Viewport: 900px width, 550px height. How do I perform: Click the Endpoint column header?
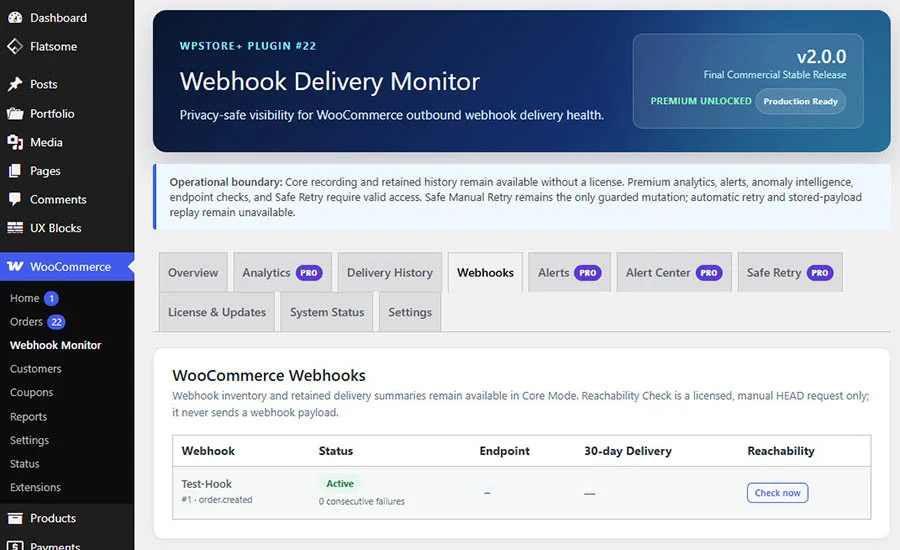pyautogui.click(x=505, y=451)
